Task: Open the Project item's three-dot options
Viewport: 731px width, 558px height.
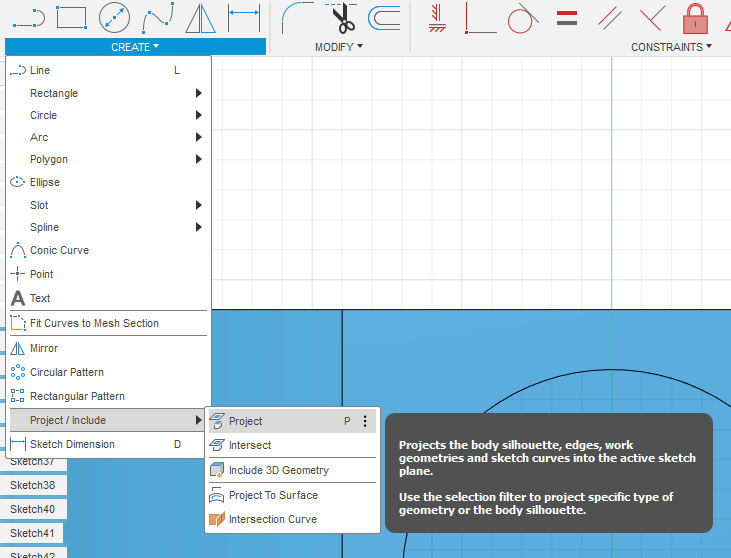Action: point(365,421)
